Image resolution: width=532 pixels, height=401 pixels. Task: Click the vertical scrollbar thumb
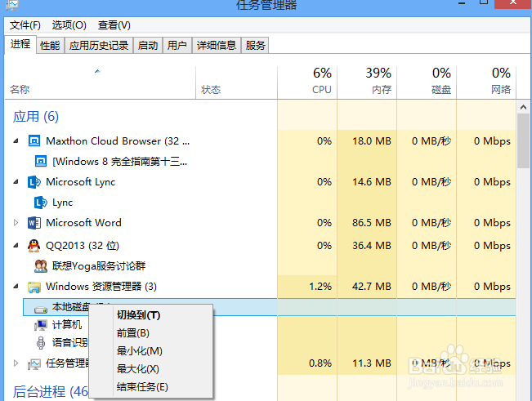point(524,140)
